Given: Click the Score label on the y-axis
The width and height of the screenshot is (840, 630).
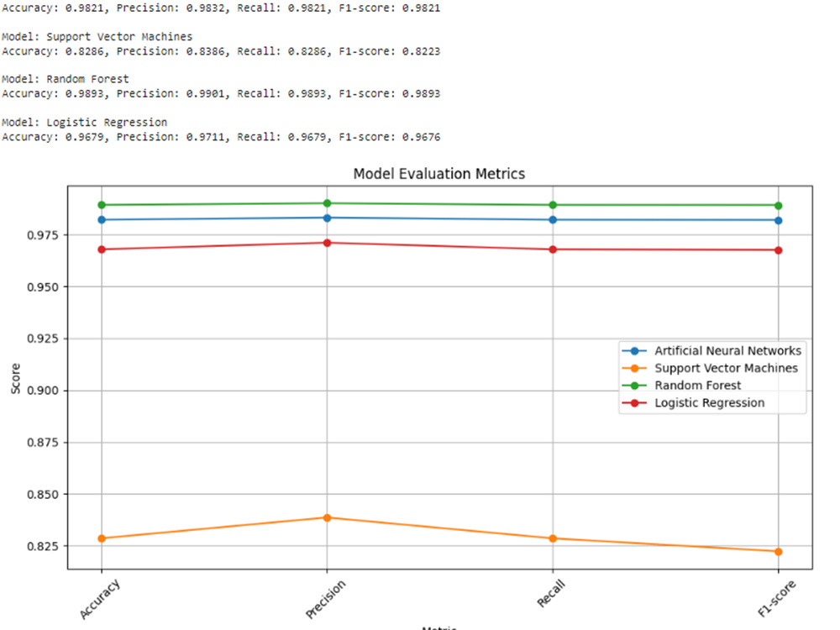Looking at the screenshot, I should tap(17, 376).
